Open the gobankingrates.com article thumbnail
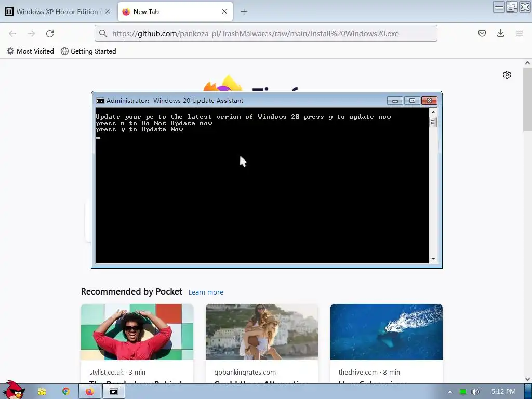 point(262,332)
